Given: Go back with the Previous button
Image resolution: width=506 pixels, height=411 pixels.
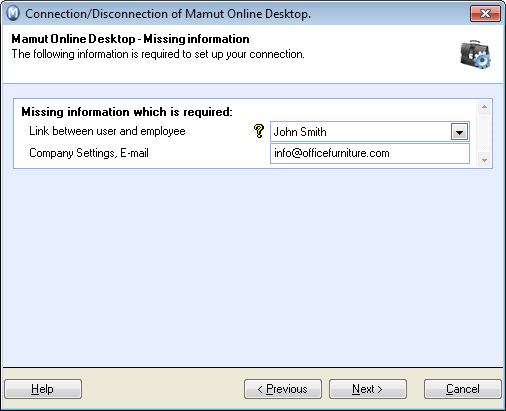Looking at the screenshot, I should pyautogui.click(x=283, y=389).
